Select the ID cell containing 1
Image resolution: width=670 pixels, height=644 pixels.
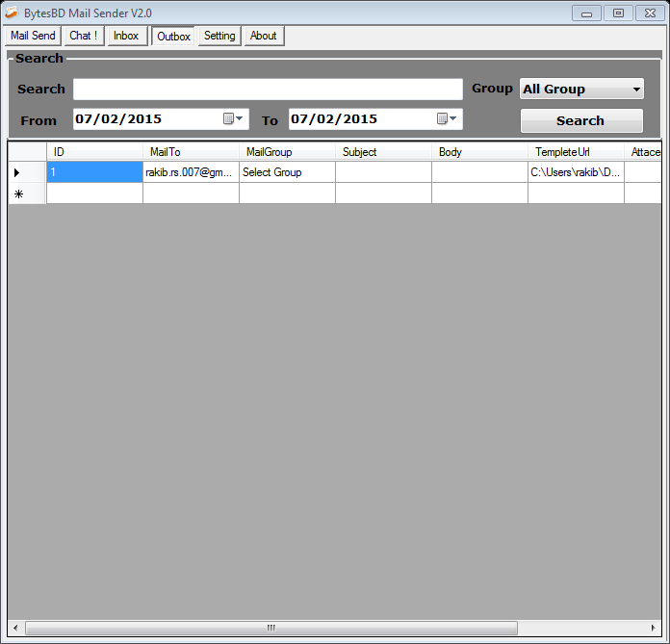pyautogui.click(x=94, y=172)
